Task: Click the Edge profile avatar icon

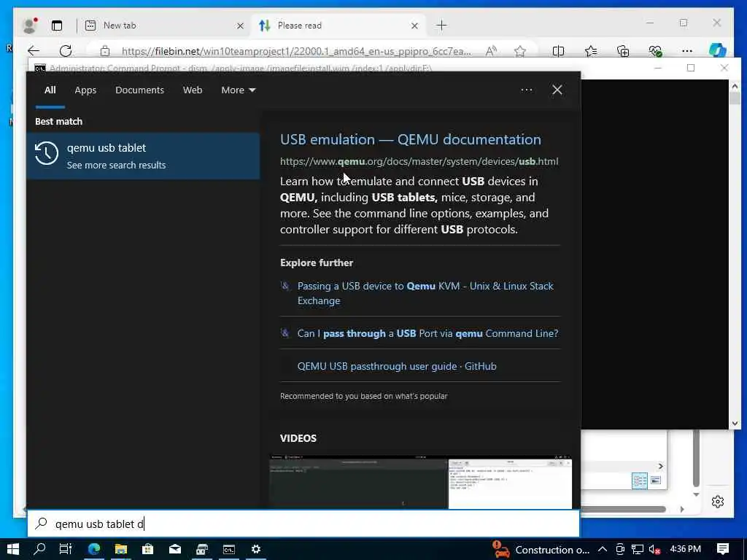Action: 30,26
